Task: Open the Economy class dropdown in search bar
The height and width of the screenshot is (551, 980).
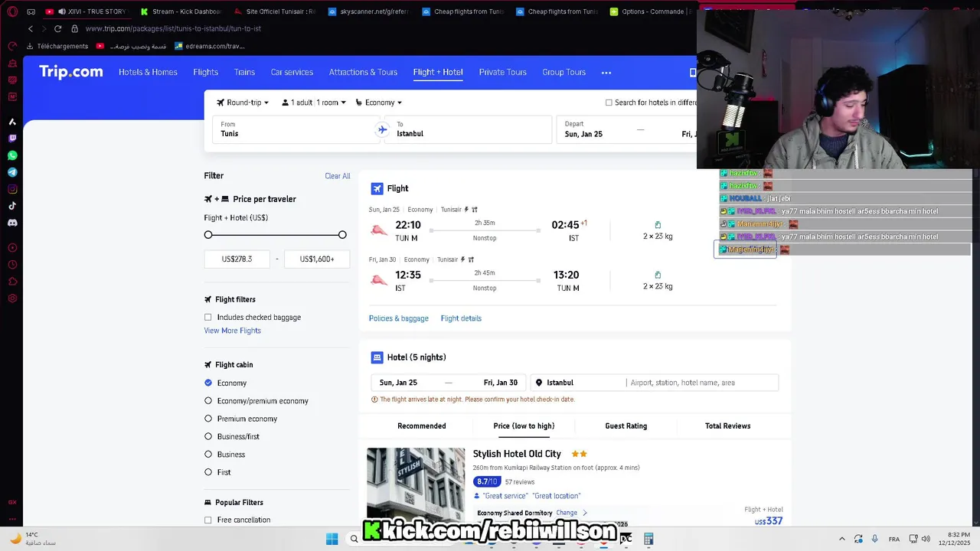Action: click(379, 103)
